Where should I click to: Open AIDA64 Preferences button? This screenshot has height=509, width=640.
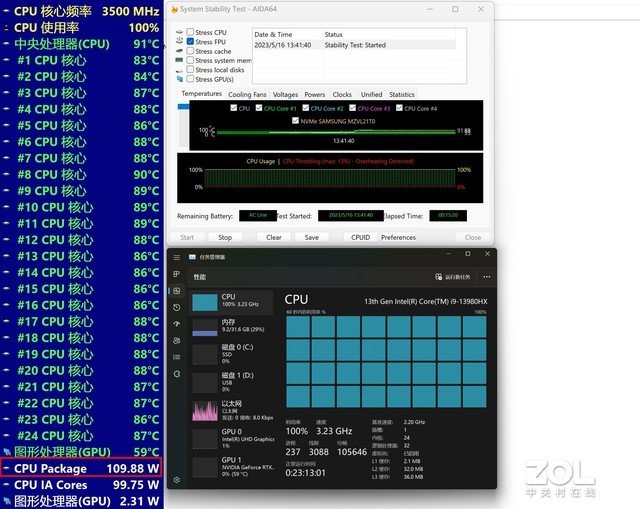398,237
